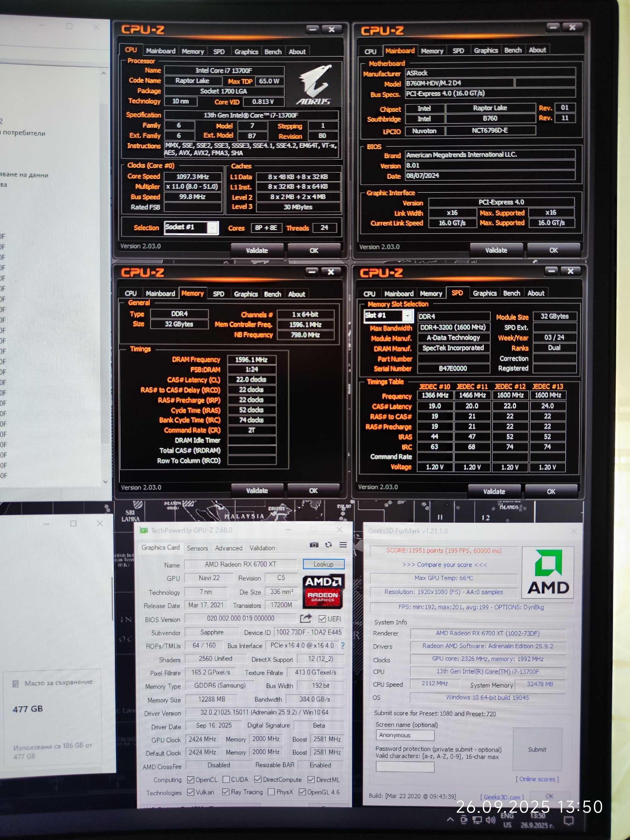
Task: Toggle the OpenGL 4.6 checkbox
Action: point(302,792)
